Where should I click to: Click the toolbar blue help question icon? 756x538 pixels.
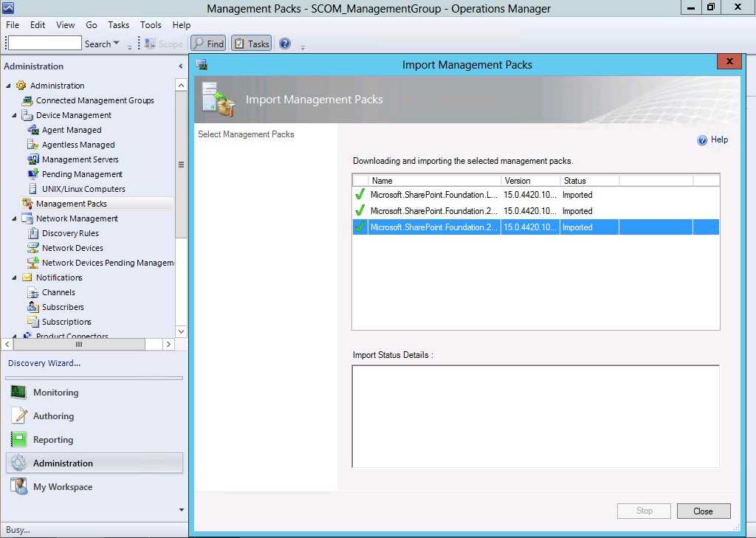[285, 44]
